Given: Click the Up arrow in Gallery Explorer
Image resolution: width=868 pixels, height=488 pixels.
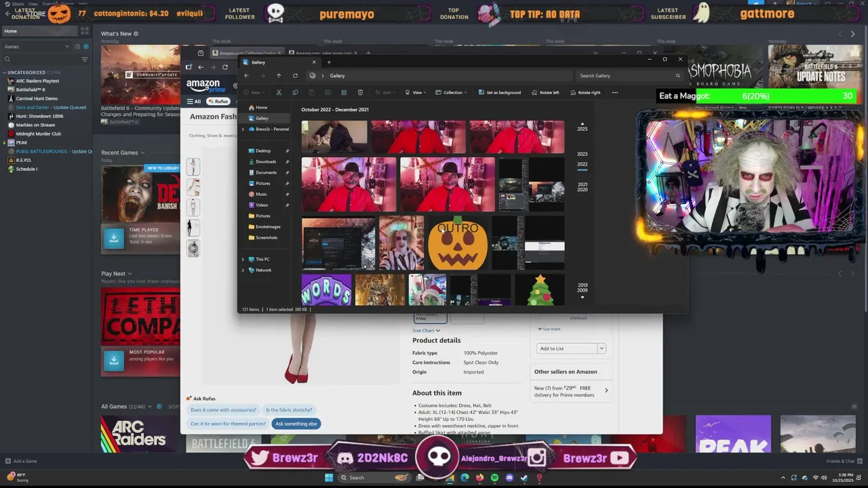Looking at the screenshot, I should 279,76.
